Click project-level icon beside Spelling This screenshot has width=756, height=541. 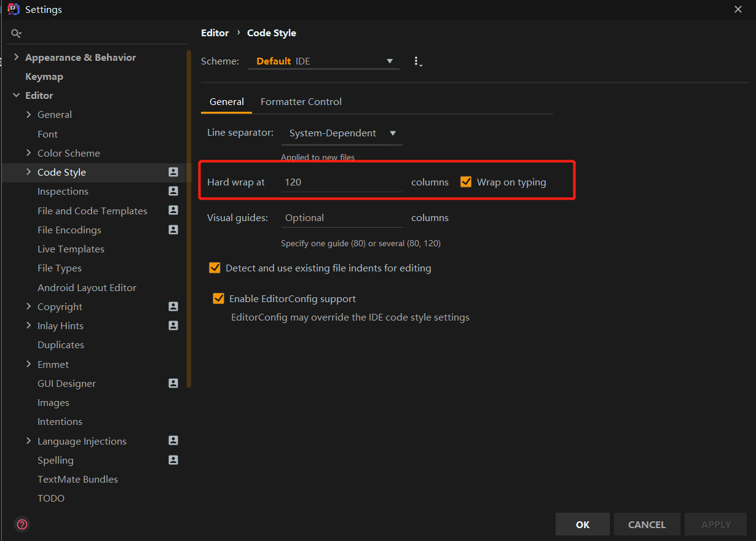tap(173, 460)
